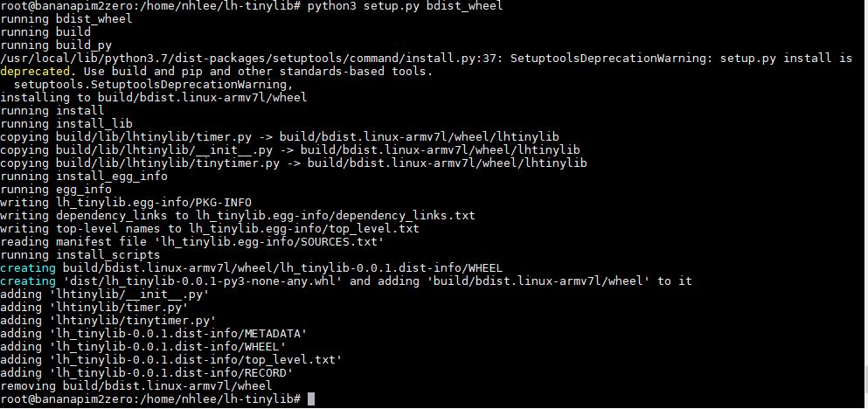Click the 'removing build/bdist.linux-armv7l/wheel' line

click(x=136, y=385)
